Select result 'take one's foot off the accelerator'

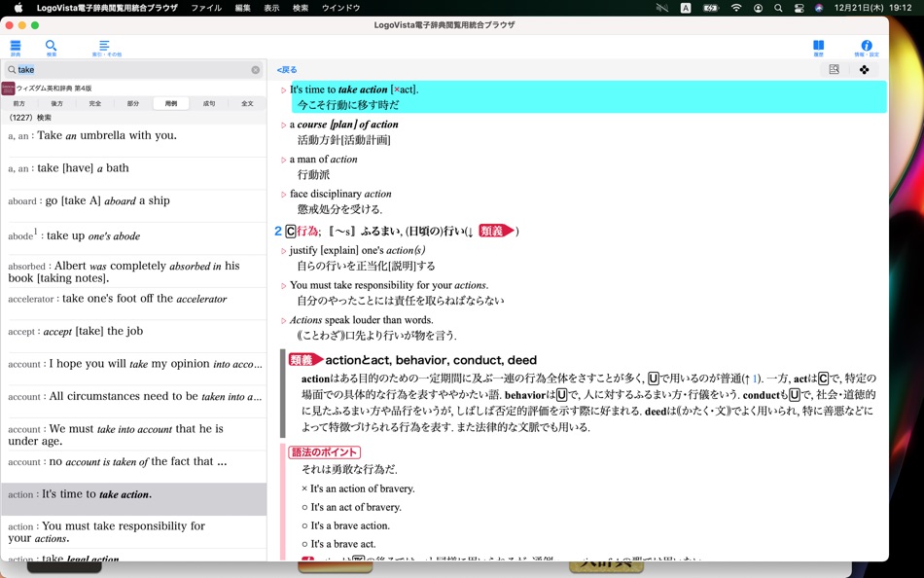[134, 304]
